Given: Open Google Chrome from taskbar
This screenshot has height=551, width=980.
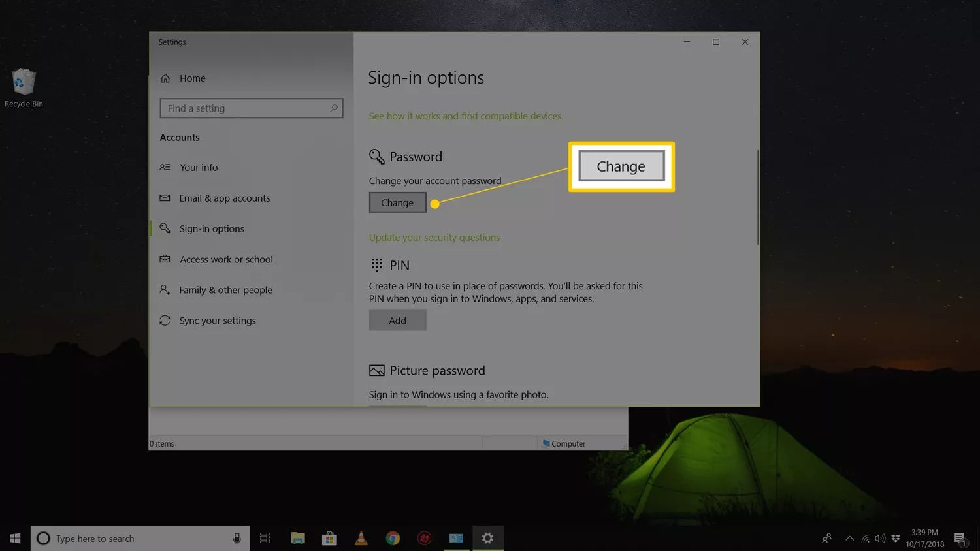Looking at the screenshot, I should (x=393, y=538).
